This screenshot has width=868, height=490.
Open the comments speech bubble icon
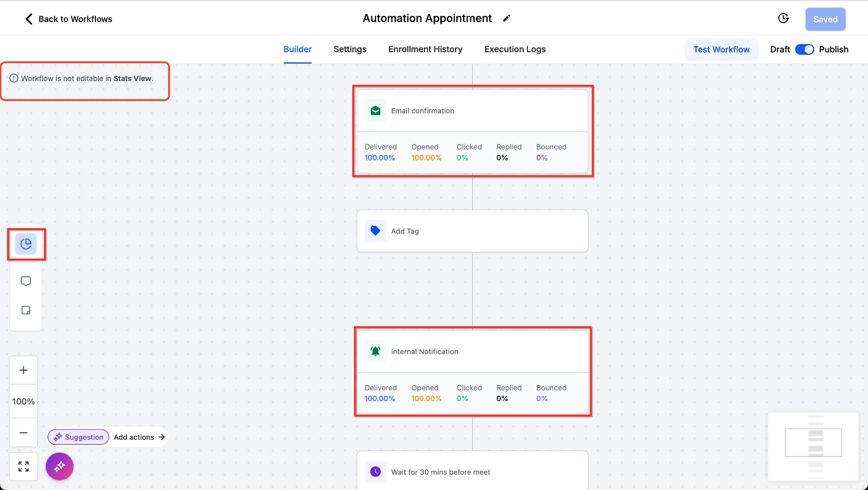[26, 281]
